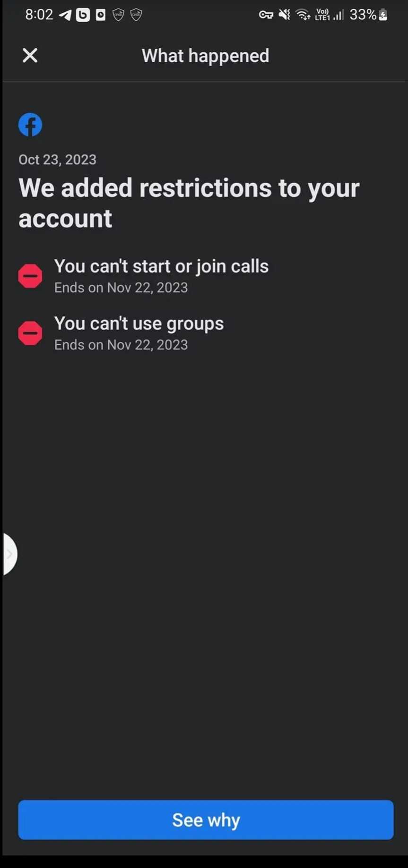Click the Facebook logo icon
The width and height of the screenshot is (408, 868).
(x=30, y=125)
